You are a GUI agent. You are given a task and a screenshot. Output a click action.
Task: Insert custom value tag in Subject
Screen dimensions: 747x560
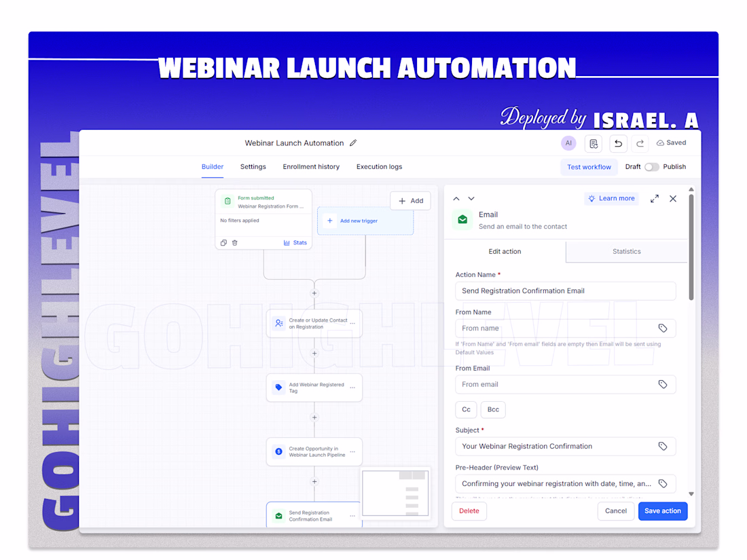pyautogui.click(x=663, y=446)
